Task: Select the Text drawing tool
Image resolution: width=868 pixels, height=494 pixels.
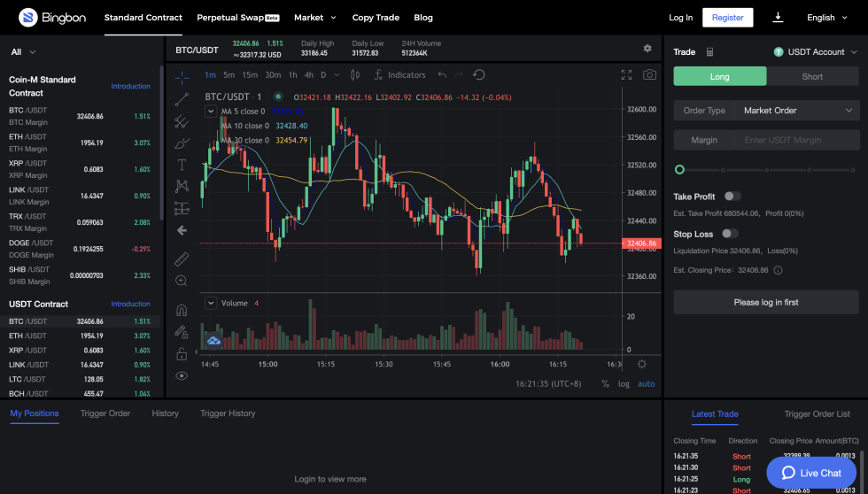Action: [x=182, y=165]
